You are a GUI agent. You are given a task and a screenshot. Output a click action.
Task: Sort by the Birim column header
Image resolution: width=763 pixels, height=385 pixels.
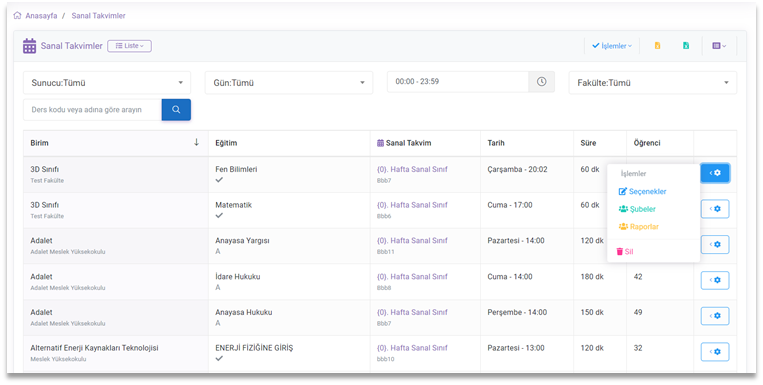[x=116, y=143]
